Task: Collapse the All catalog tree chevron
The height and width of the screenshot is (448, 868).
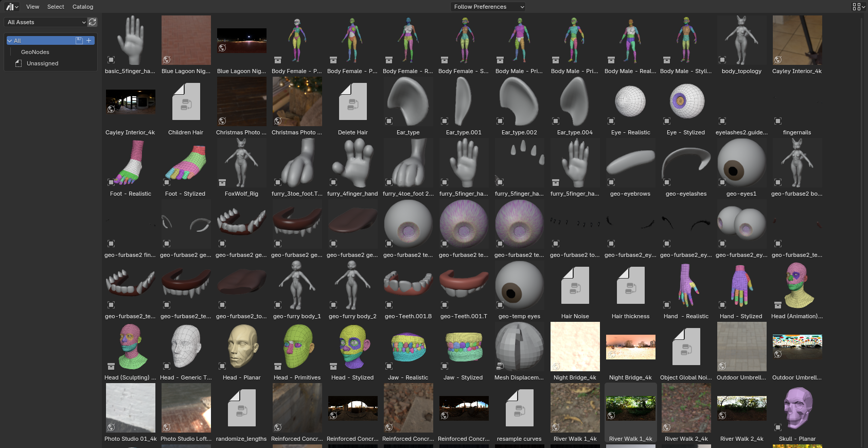Action: point(10,41)
